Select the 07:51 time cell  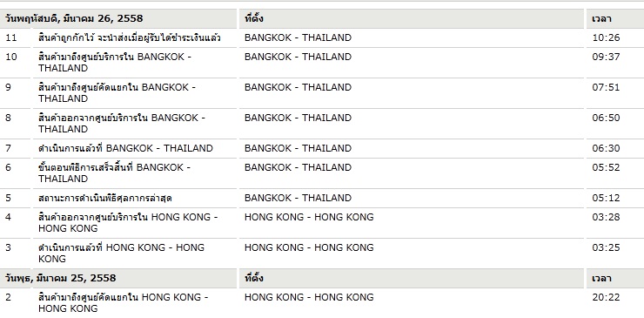point(606,87)
